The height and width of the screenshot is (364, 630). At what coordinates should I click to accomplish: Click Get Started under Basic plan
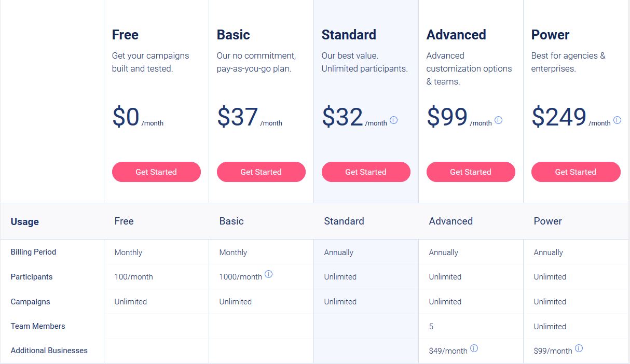[261, 172]
